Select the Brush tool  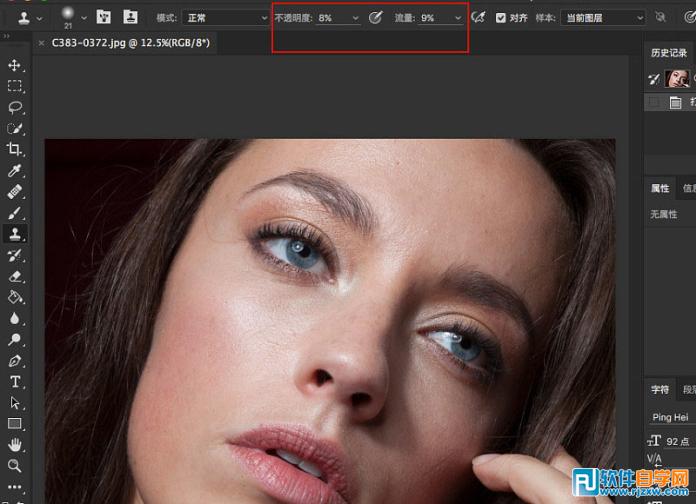tap(15, 213)
